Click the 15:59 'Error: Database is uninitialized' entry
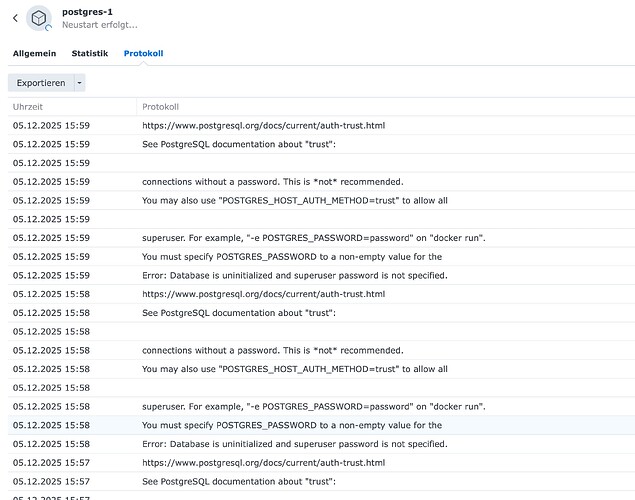The width and height of the screenshot is (635, 500). (294, 275)
